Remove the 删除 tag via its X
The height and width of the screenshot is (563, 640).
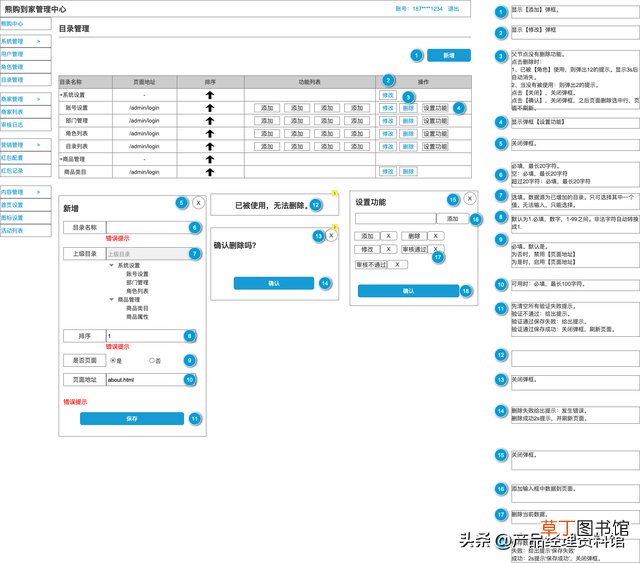coord(436,236)
